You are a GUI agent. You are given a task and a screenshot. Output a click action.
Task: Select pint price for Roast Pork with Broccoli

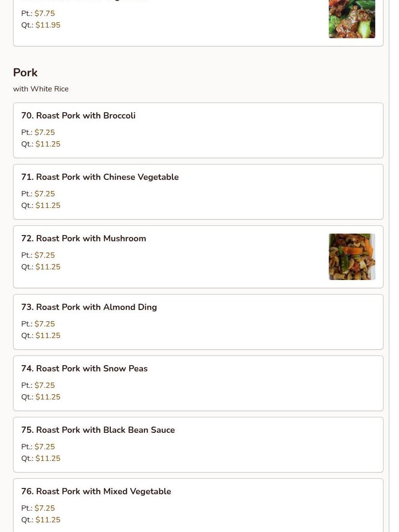coord(45,133)
